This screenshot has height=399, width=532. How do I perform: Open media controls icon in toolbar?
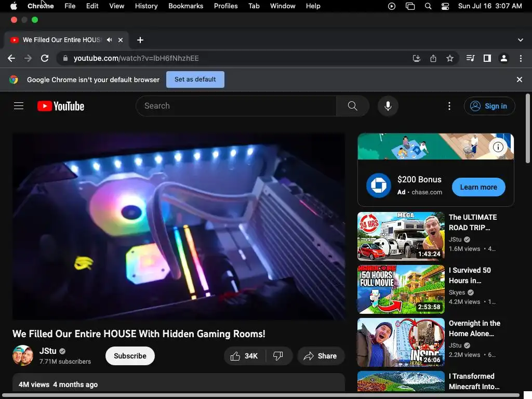click(470, 58)
